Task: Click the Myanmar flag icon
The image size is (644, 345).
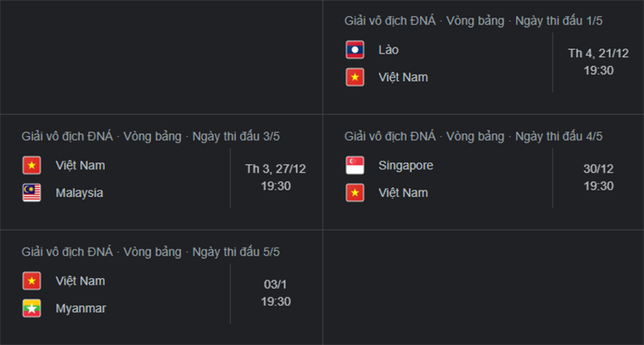Action: [31, 309]
